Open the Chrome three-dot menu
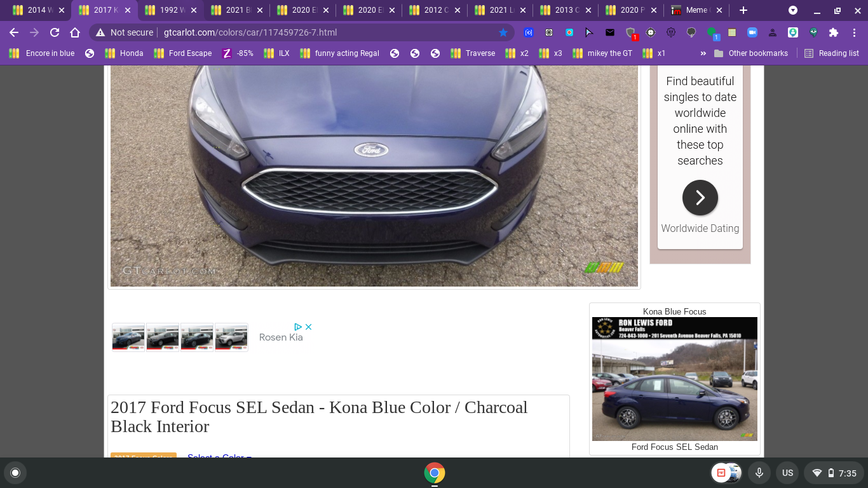This screenshot has width=868, height=488. click(854, 32)
